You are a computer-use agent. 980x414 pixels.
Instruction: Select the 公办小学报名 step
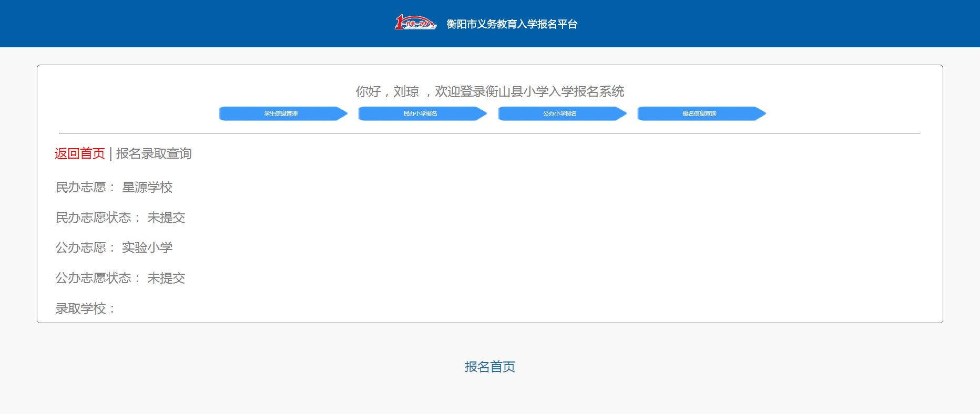coord(561,113)
